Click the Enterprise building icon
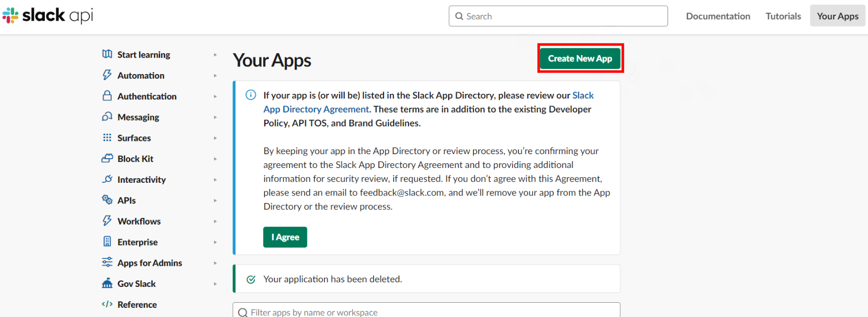Viewport: 868px width, 317px height. click(107, 241)
